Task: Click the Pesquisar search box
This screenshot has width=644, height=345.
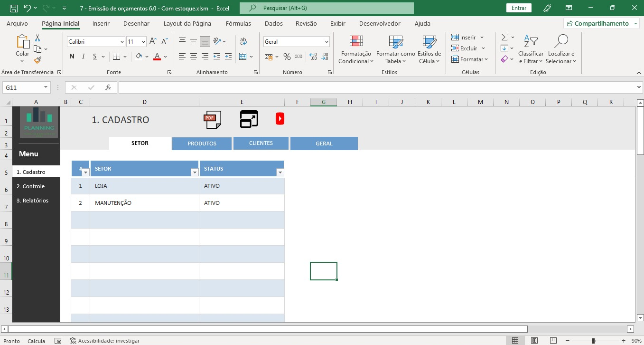Action: pyautogui.click(x=327, y=8)
